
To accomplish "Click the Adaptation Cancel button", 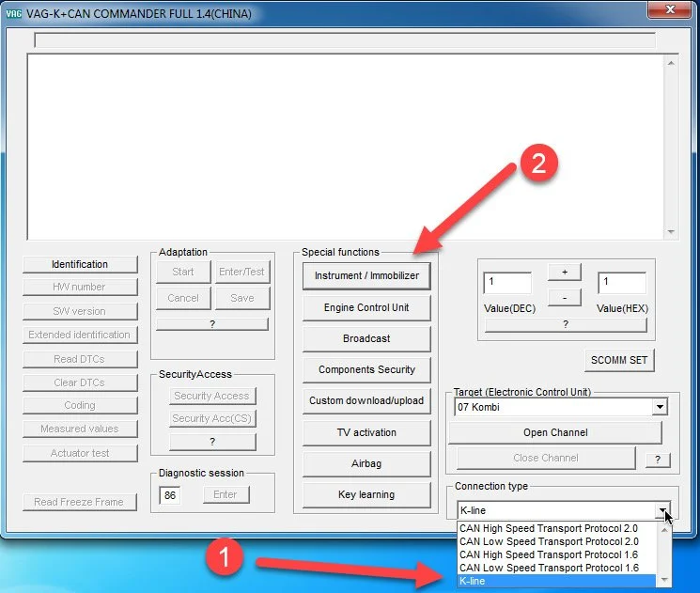I will [183, 298].
